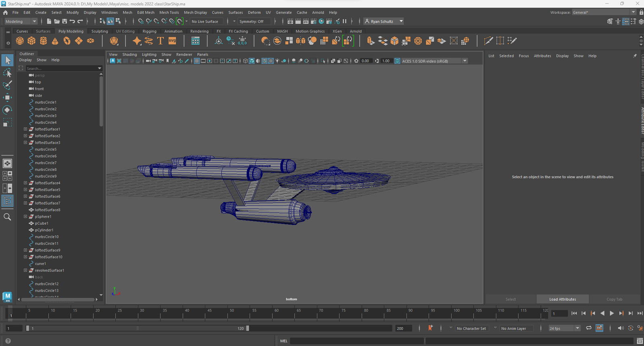Image resolution: width=644 pixels, height=346 pixels.
Task: Click the MEL command input field
Action: click(356, 341)
